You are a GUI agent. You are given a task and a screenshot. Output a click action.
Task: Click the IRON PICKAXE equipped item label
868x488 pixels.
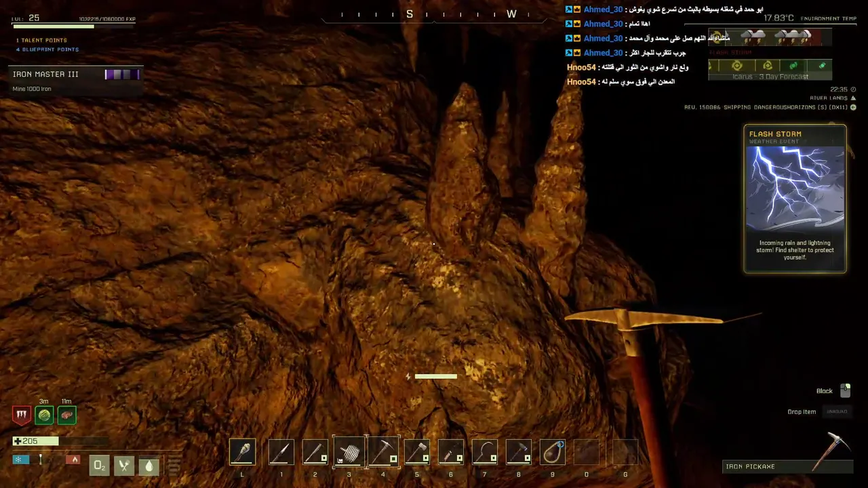(750, 466)
